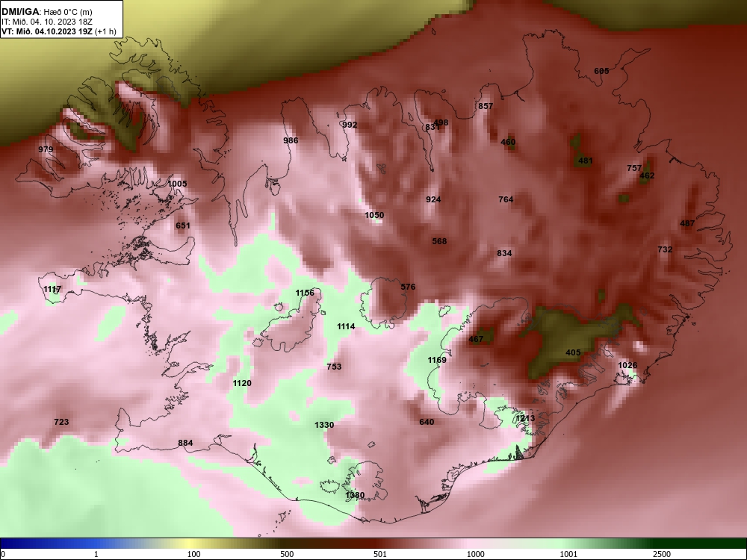This screenshot has width=747, height=560.
Task: Select the legend label 1001
Action: 568,554
